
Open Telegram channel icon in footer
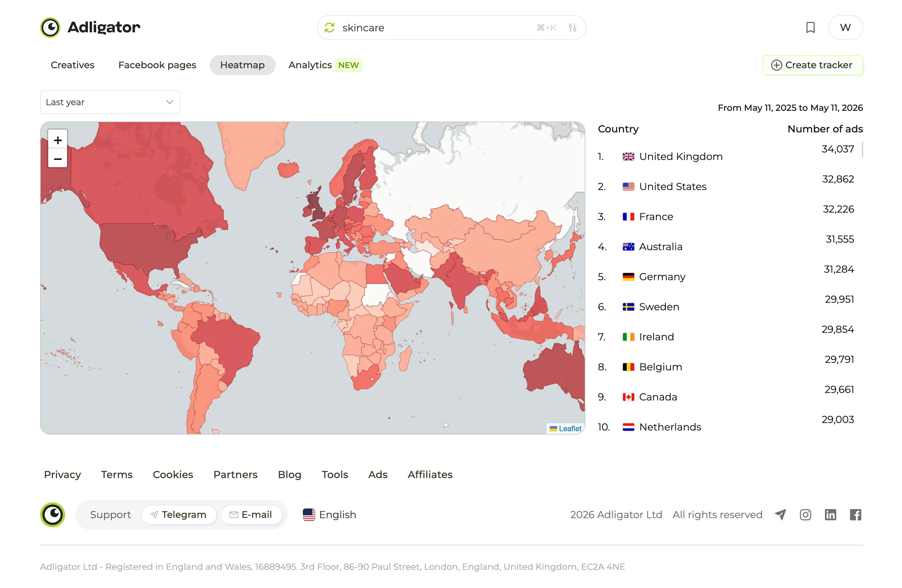(x=780, y=514)
